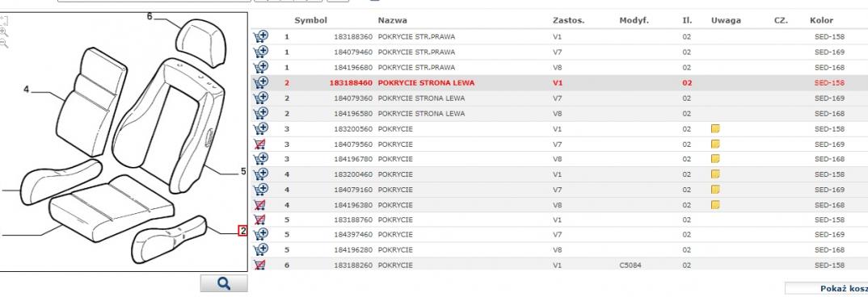The image size is (868, 297).
Task: Open the Pokaż koszyk cart link
Action: click(844, 288)
